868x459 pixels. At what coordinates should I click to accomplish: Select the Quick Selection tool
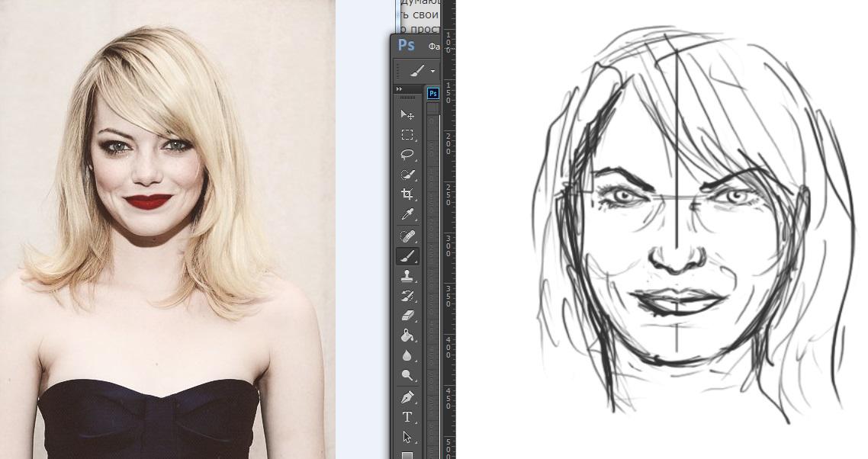(407, 175)
